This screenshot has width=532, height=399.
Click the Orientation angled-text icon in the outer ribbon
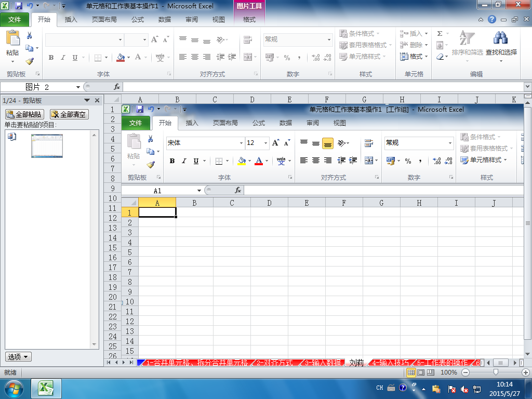coord(220,40)
